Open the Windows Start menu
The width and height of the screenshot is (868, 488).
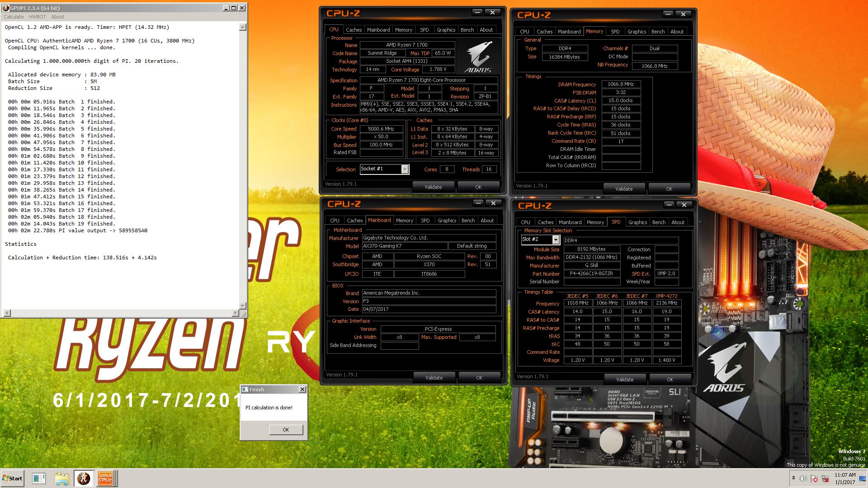[12, 479]
